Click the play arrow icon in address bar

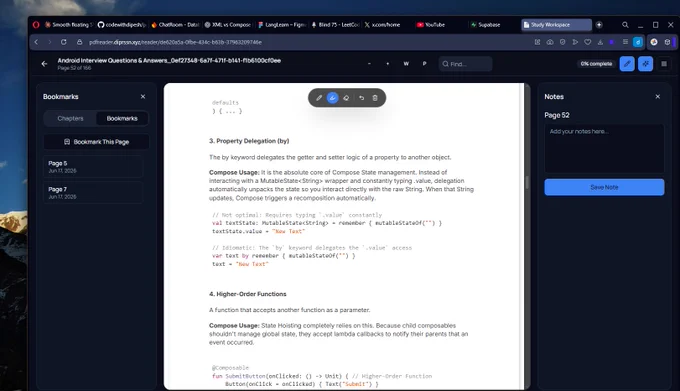575,42
